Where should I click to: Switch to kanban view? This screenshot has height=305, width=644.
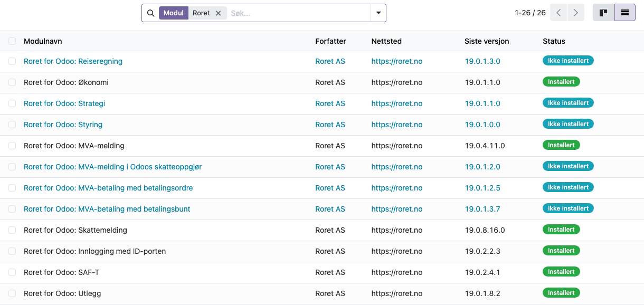tap(603, 13)
